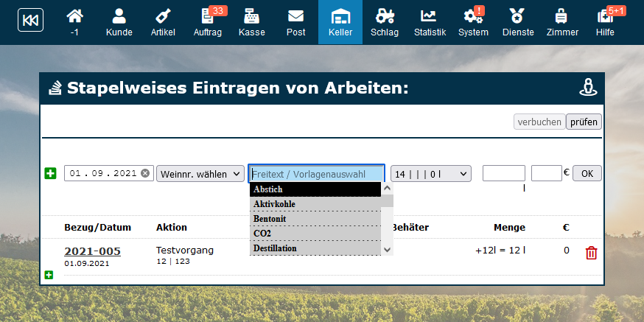Viewport: 644px width, 322px height.
Task: Open the 2021-005 reference link
Action: tap(92, 251)
